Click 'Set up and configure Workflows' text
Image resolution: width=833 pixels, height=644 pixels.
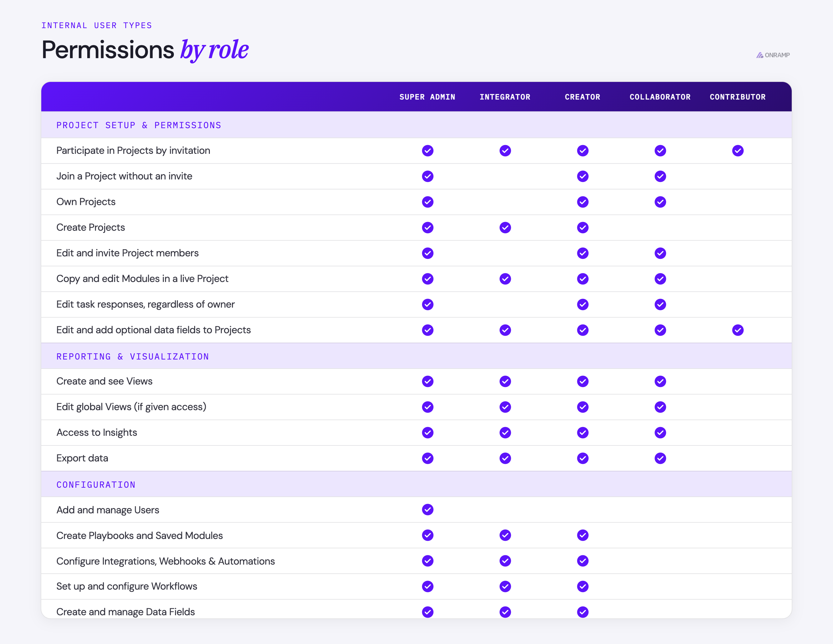(x=127, y=586)
